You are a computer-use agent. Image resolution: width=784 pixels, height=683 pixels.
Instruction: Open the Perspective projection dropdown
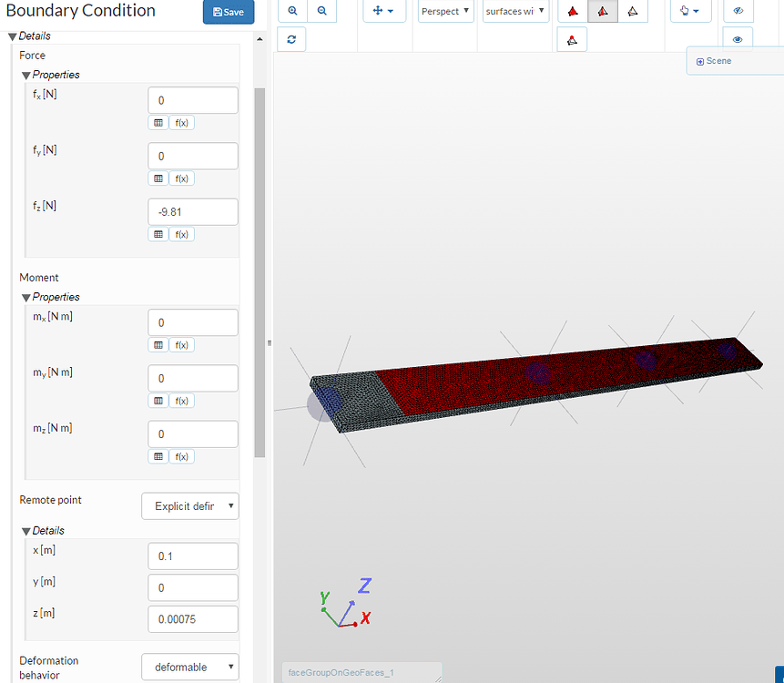(445, 11)
